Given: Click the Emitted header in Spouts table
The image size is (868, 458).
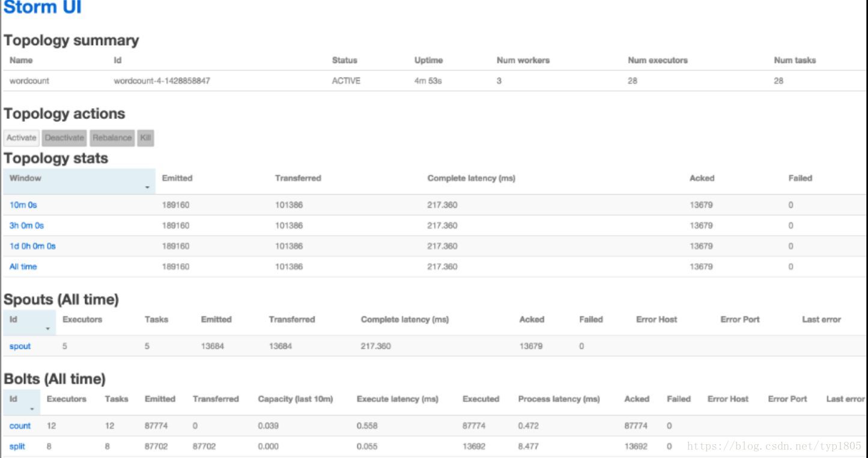Looking at the screenshot, I should click(x=216, y=319).
